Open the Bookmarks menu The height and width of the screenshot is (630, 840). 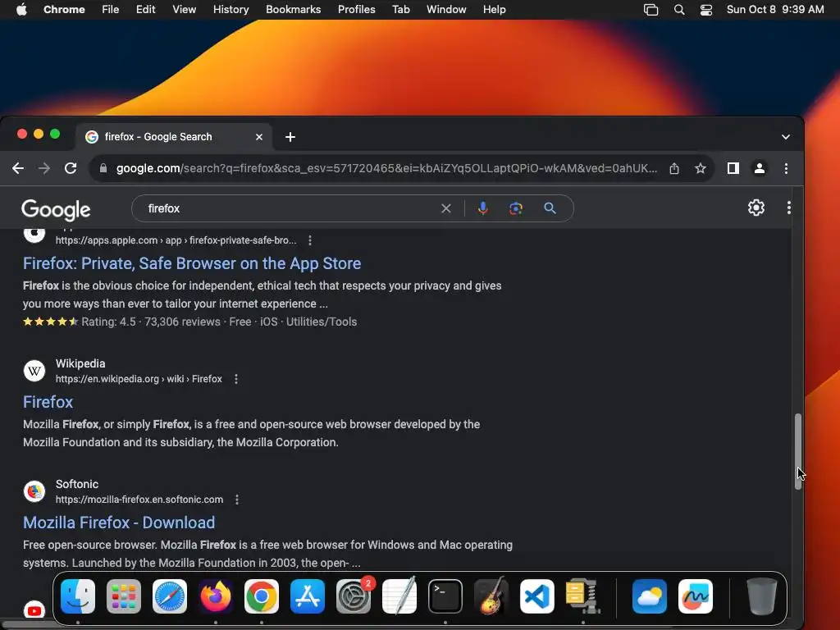tap(293, 10)
